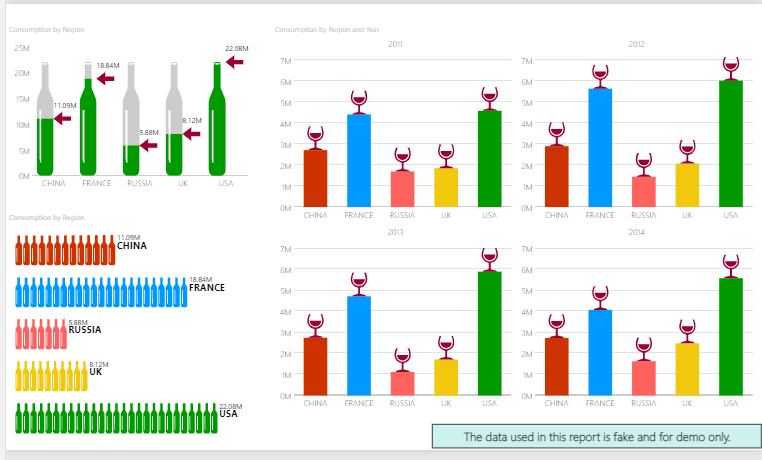
Task: Click the orange China bar in 2012 chart
Action: 556,176
